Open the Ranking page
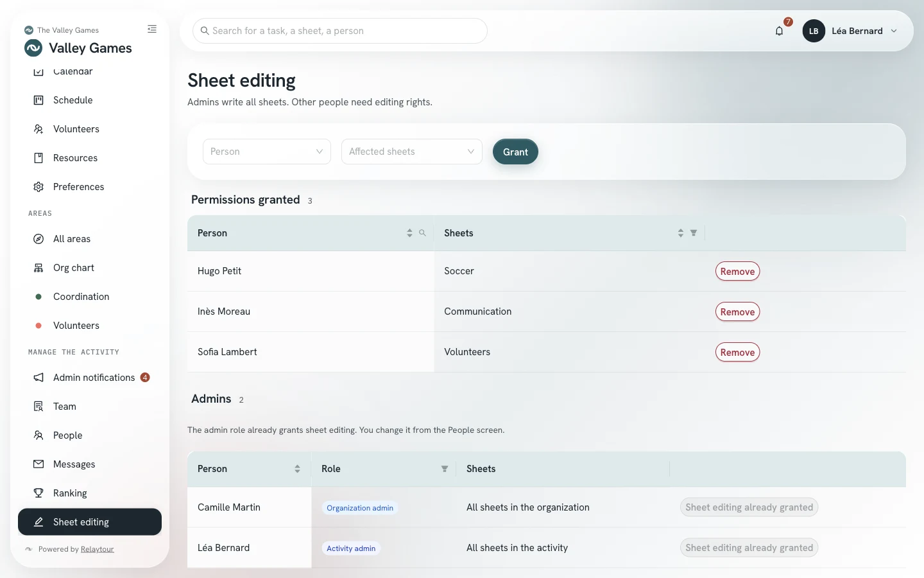This screenshot has height=578, width=924. [x=90, y=493]
